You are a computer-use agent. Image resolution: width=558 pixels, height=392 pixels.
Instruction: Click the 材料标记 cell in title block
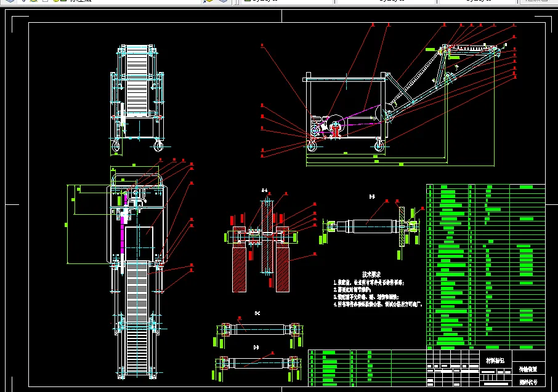(x=495, y=361)
